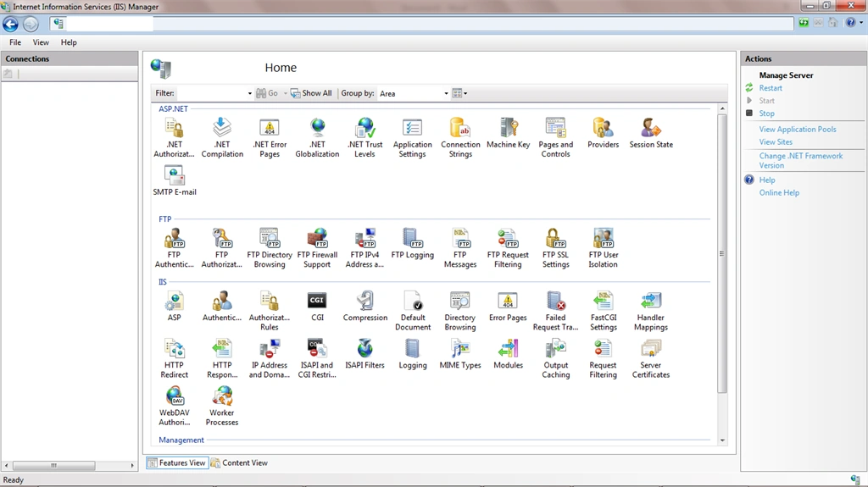Open IP Address and Domain Restrictions

(270, 358)
